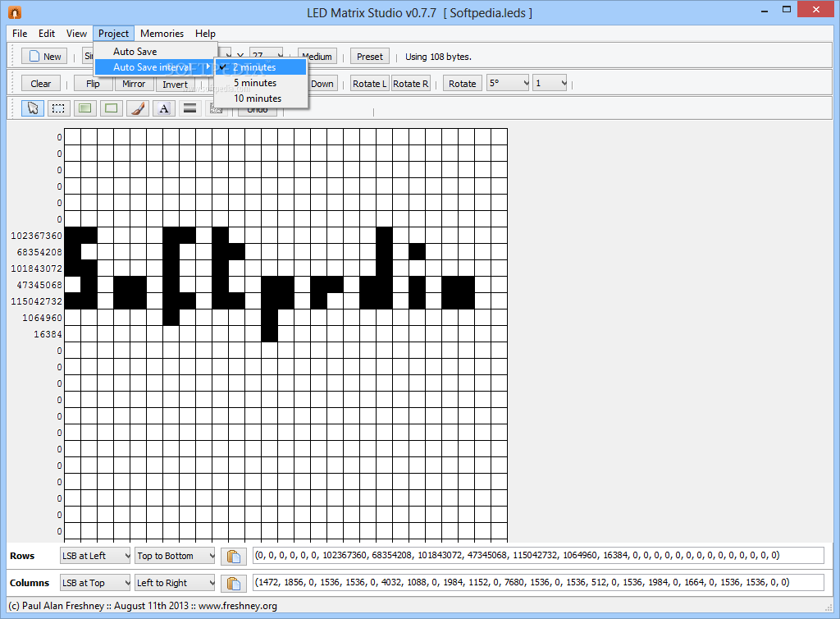The height and width of the screenshot is (619, 840).
Task: Open the Auto Save interval submenu
Action: click(155, 67)
